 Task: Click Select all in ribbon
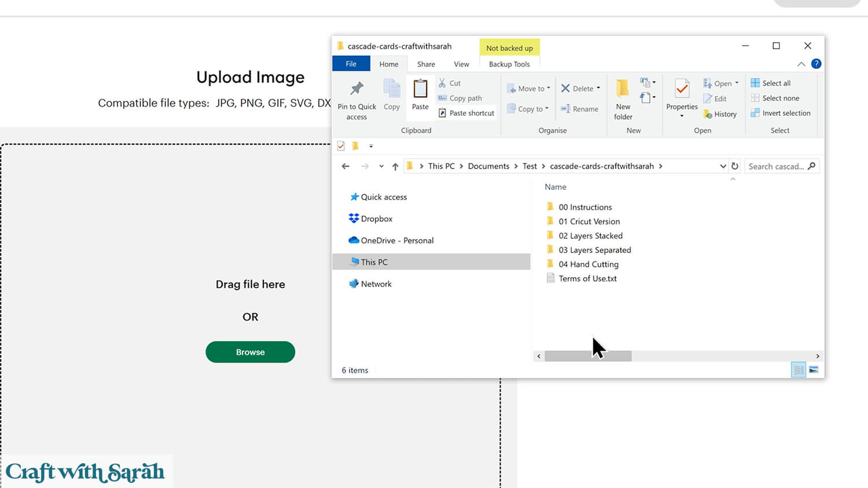775,83
